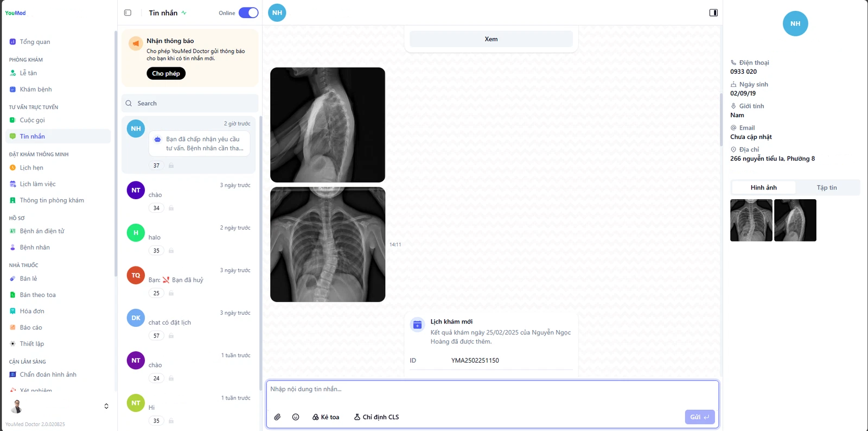This screenshot has width=868, height=431.
Task: Open the frontal chest X-ray image in chat
Action: point(328,244)
